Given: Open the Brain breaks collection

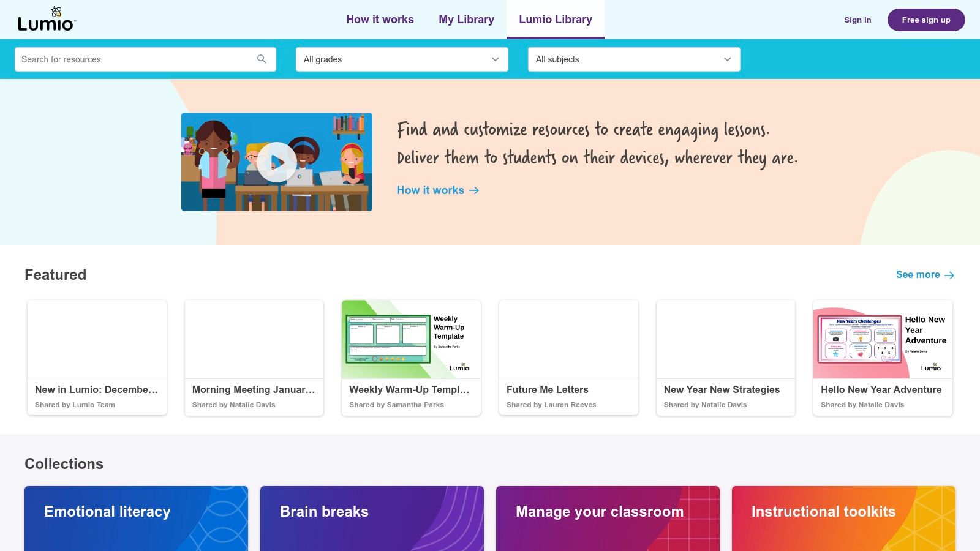Looking at the screenshot, I should pyautogui.click(x=372, y=518).
